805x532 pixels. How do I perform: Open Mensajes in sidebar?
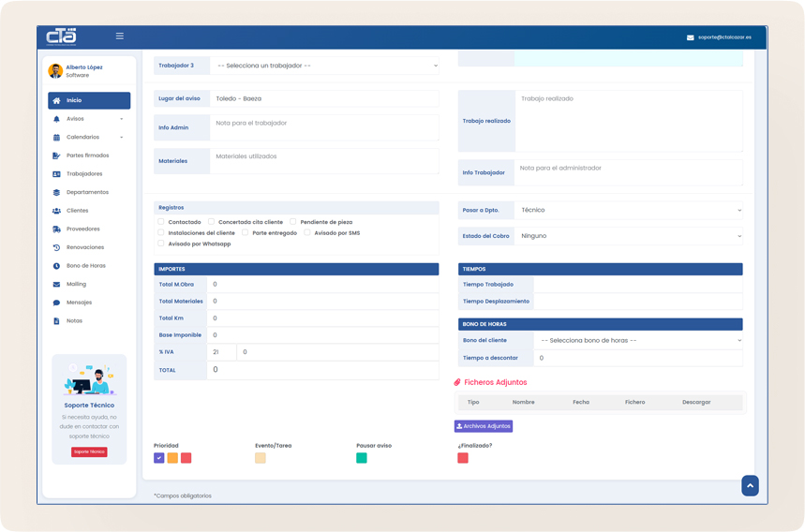(89, 303)
